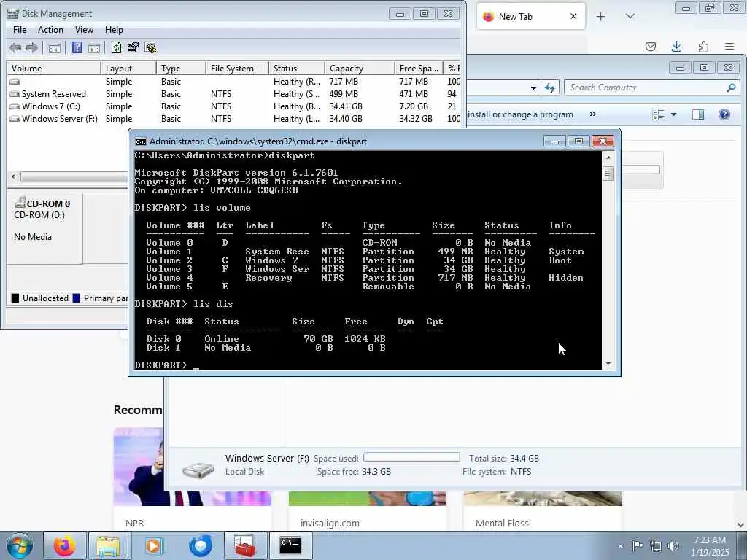
Task: Switch to the Command Prompt taskbar button
Action: [x=290, y=545]
